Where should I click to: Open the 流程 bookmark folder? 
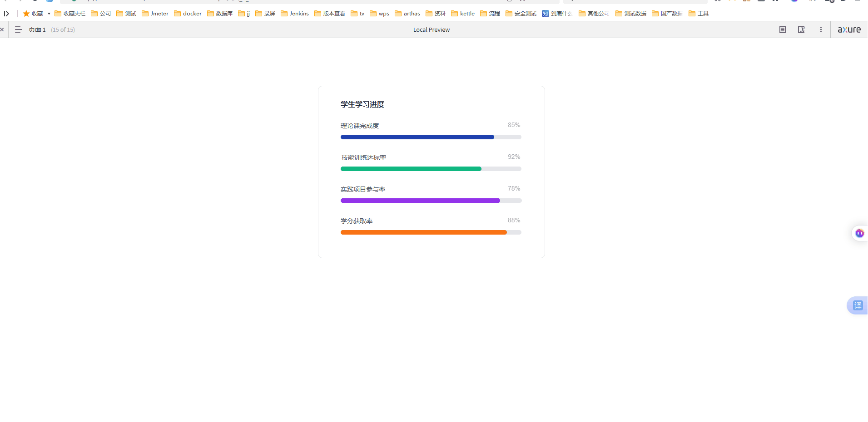pyautogui.click(x=490, y=14)
